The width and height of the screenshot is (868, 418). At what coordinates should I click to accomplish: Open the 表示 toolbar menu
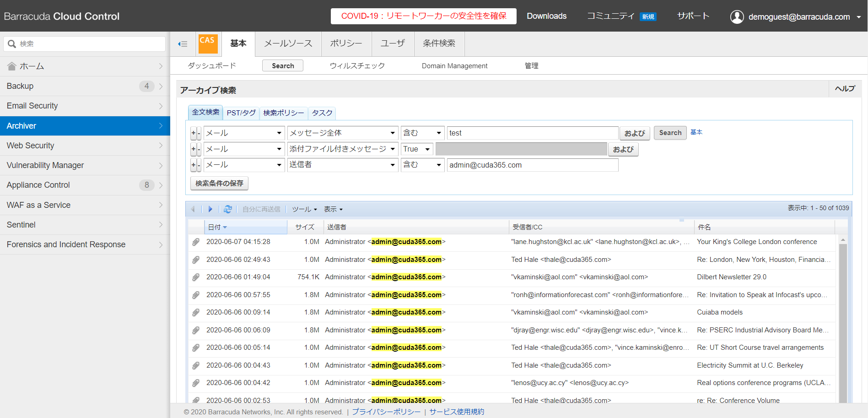333,209
